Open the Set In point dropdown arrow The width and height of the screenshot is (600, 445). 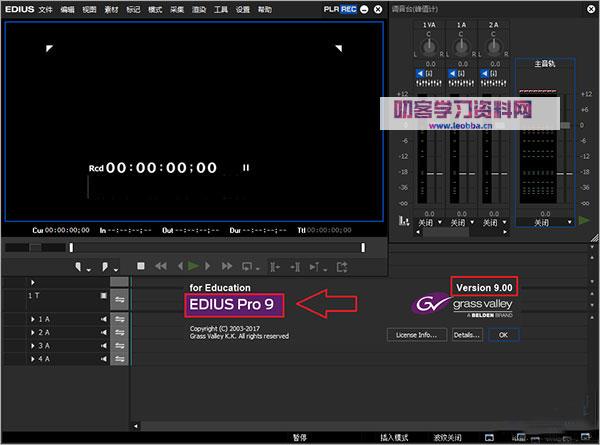89,270
